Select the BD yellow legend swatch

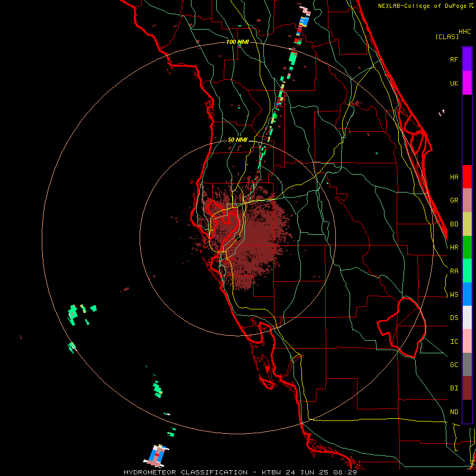(467, 224)
